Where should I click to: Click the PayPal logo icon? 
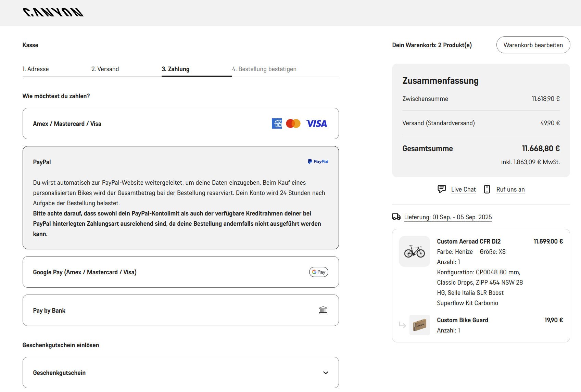tap(318, 161)
